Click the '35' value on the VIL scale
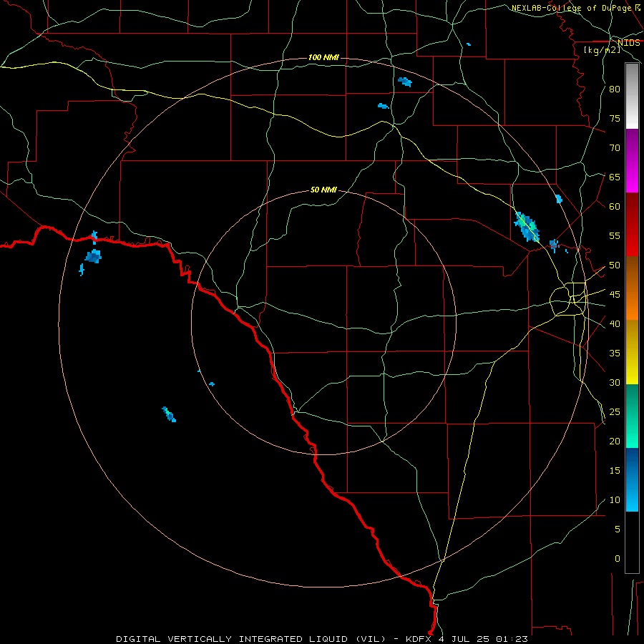 point(615,353)
